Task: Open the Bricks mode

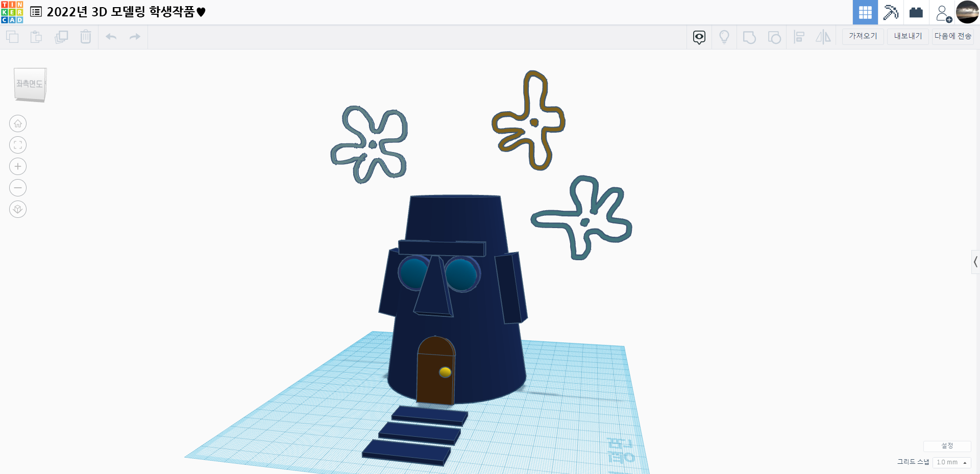Action: (x=916, y=12)
